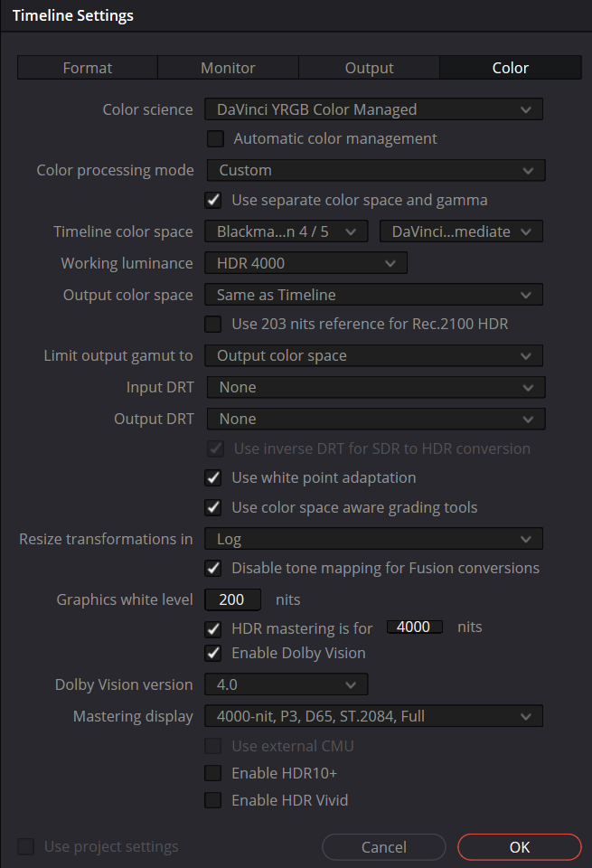The width and height of the screenshot is (592, 868).
Task: Toggle Enable Dolby Vision checkbox
Action: pyautogui.click(x=213, y=653)
